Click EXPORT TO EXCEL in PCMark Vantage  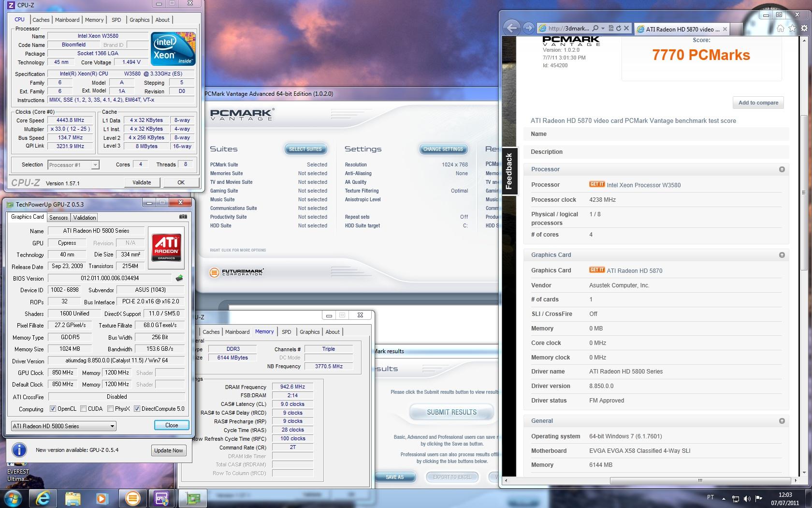pos(452,477)
